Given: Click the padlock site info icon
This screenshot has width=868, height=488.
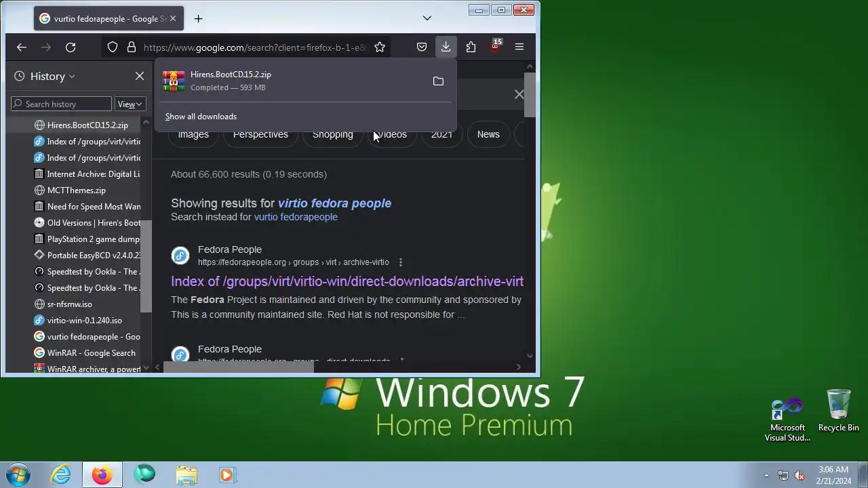Looking at the screenshot, I should coord(132,47).
